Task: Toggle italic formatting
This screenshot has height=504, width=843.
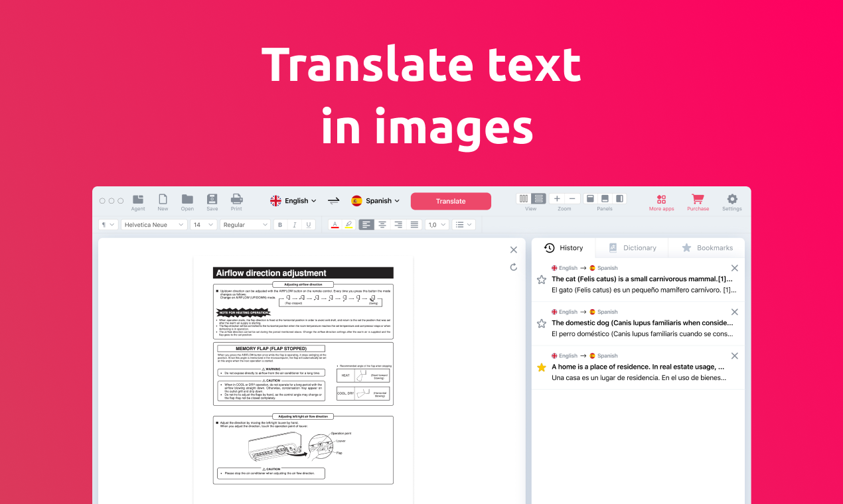Action: [294, 224]
